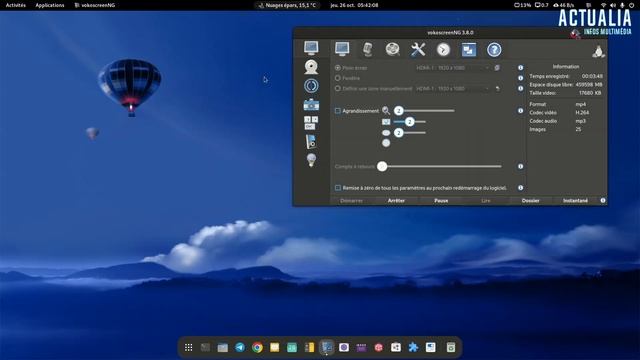Click reset icon beside area dropdown
640x360 pixels.
click(497, 88)
